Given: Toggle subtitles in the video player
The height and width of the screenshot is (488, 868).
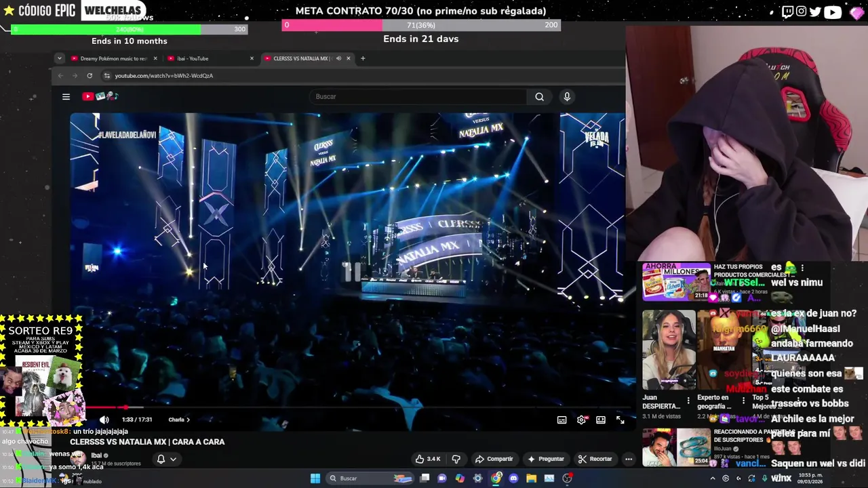Looking at the screenshot, I should click(561, 420).
